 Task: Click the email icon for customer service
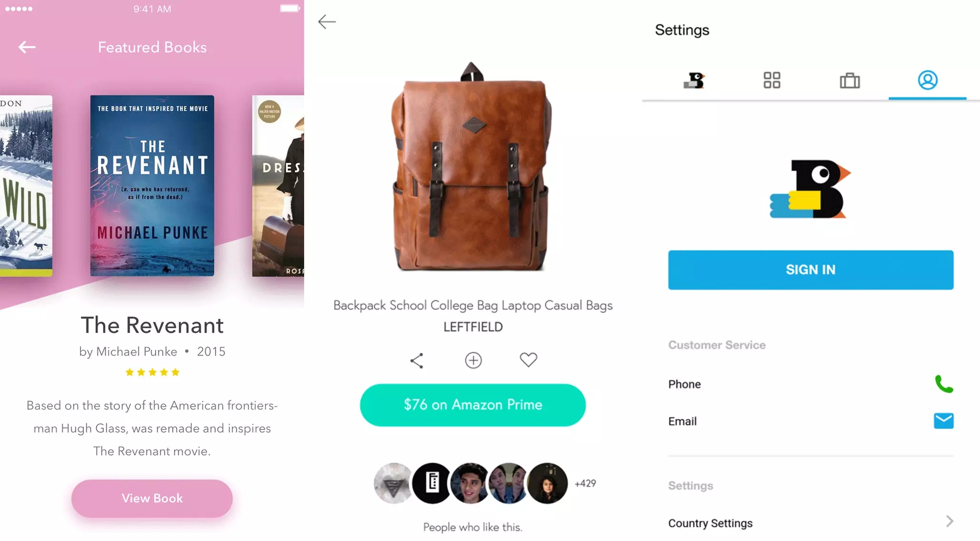(x=944, y=420)
